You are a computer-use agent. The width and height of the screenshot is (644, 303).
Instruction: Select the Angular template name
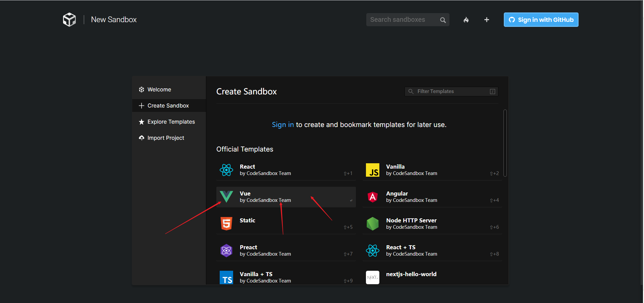[397, 193]
